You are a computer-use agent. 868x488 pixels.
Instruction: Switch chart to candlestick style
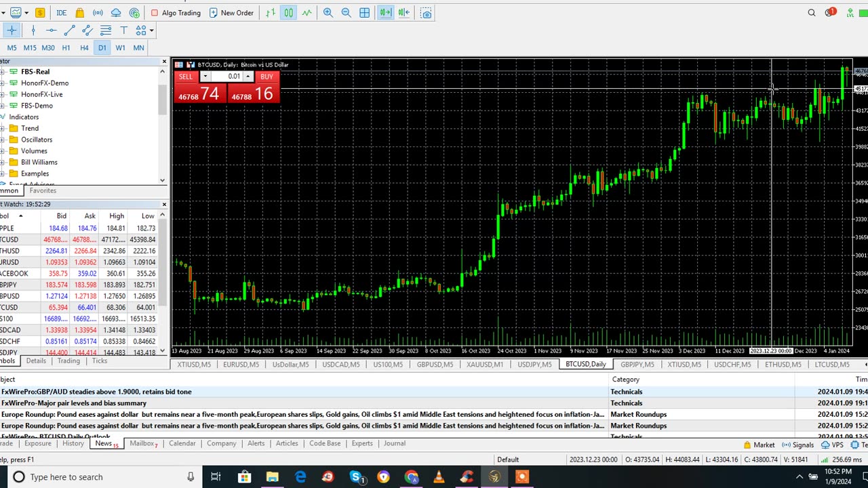pos(289,13)
